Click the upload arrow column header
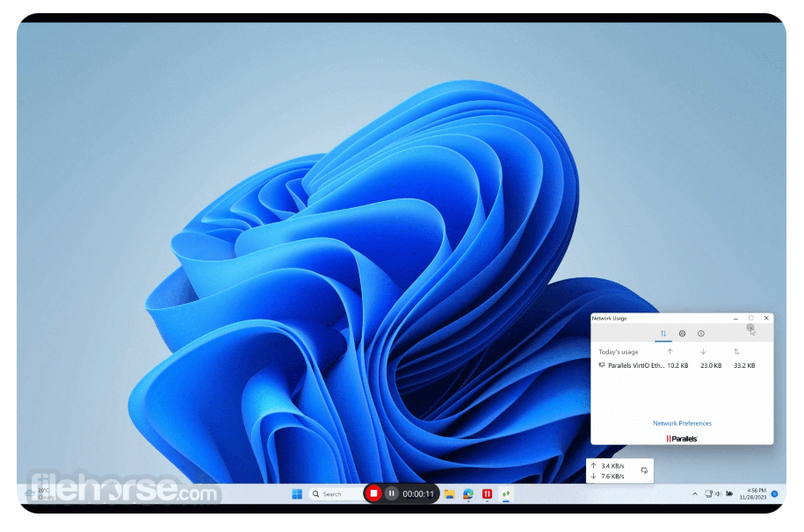This screenshot has height=532, width=804. point(670,351)
